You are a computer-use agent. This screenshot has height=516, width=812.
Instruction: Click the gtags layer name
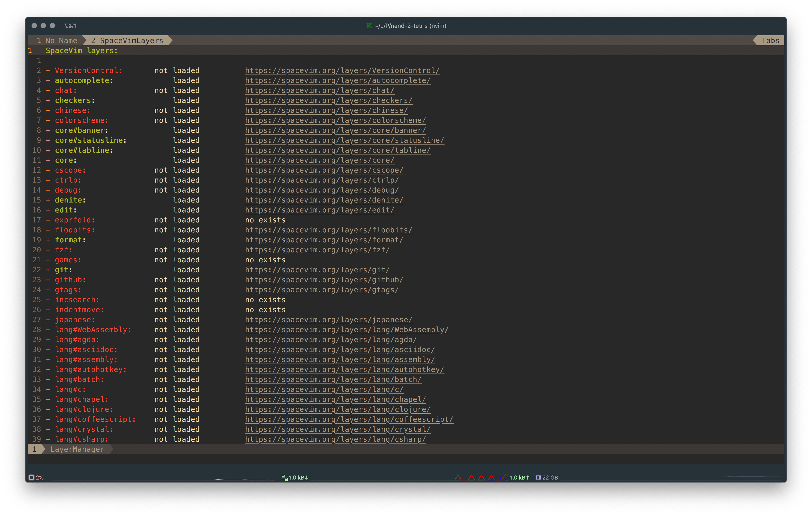[68, 289]
